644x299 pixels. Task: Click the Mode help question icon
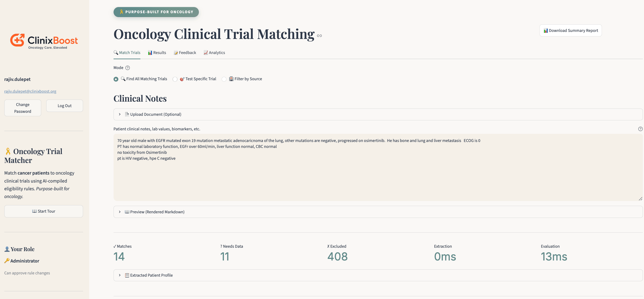[127, 68]
